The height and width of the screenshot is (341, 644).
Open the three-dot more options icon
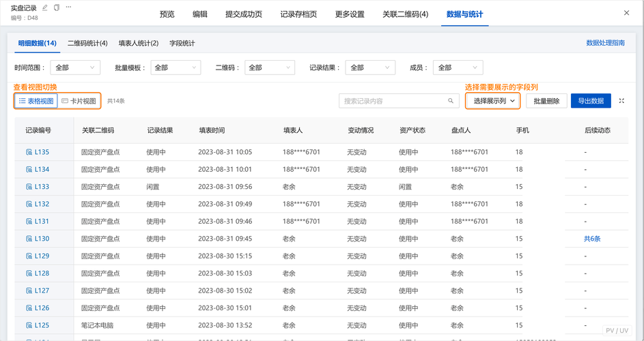point(68,8)
